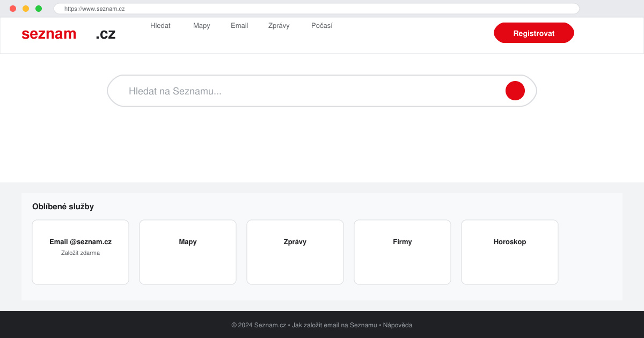This screenshot has height=338, width=644.
Task: Click the .cz part of the logo
Action: click(106, 34)
